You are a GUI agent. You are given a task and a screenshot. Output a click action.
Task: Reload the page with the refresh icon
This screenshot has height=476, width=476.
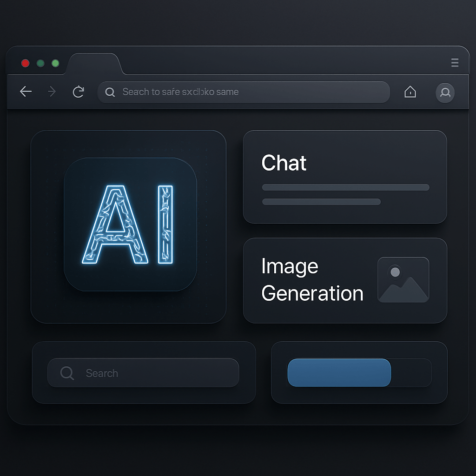point(78,92)
